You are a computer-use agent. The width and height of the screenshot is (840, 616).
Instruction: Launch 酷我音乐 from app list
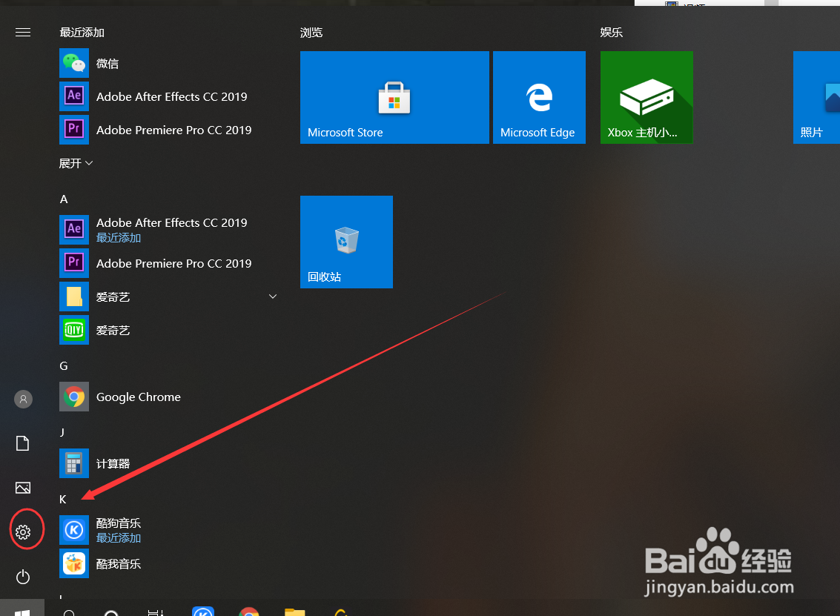pos(168,564)
